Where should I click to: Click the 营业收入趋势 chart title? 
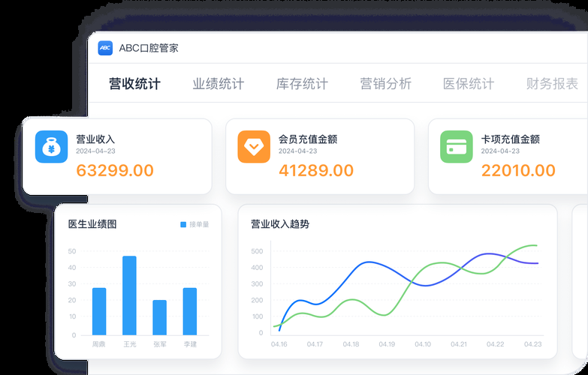click(279, 223)
